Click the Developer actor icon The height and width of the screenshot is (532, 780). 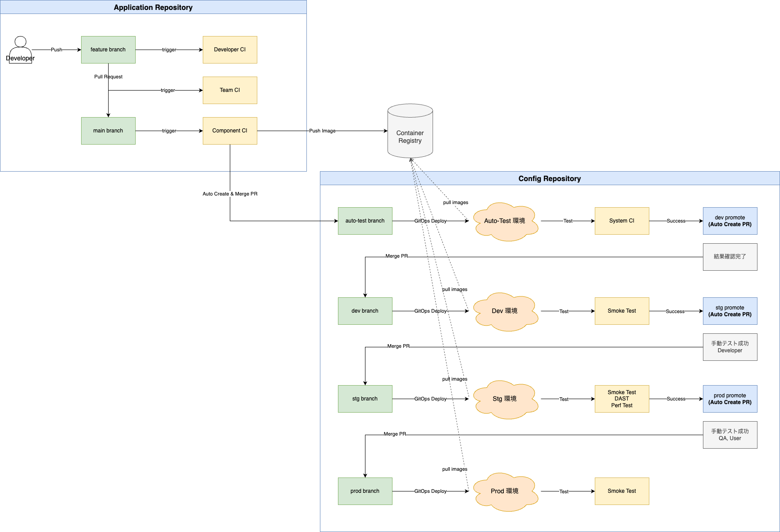[20, 50]
